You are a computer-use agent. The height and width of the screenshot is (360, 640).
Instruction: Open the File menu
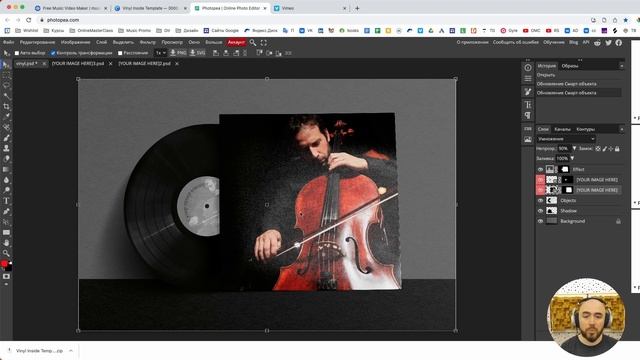click(8, 42)
